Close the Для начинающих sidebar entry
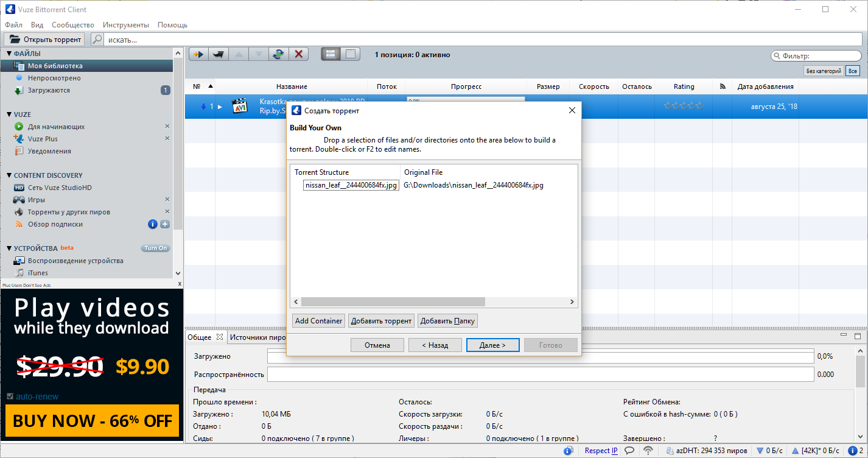868x458 pixels. pos(167,127)
